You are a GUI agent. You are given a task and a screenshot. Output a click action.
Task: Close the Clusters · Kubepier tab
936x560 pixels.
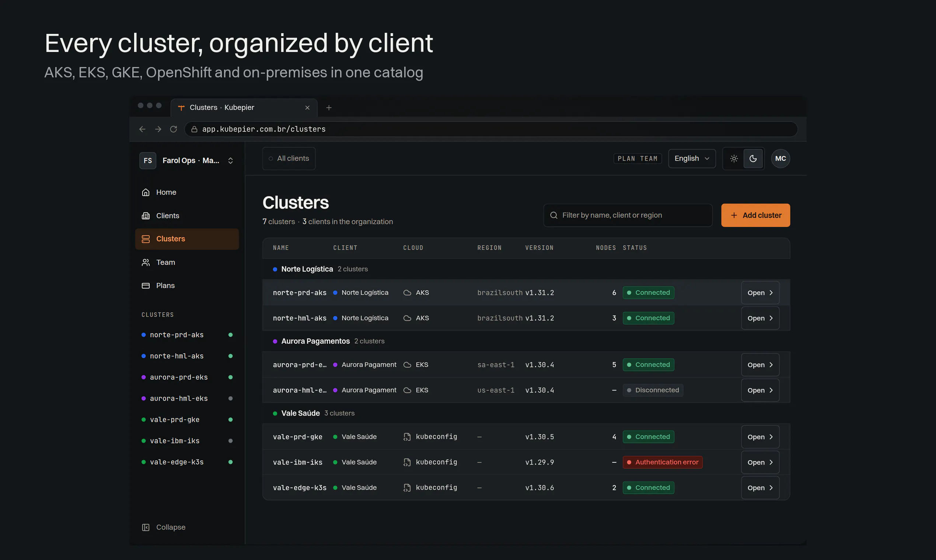(307, 108)
